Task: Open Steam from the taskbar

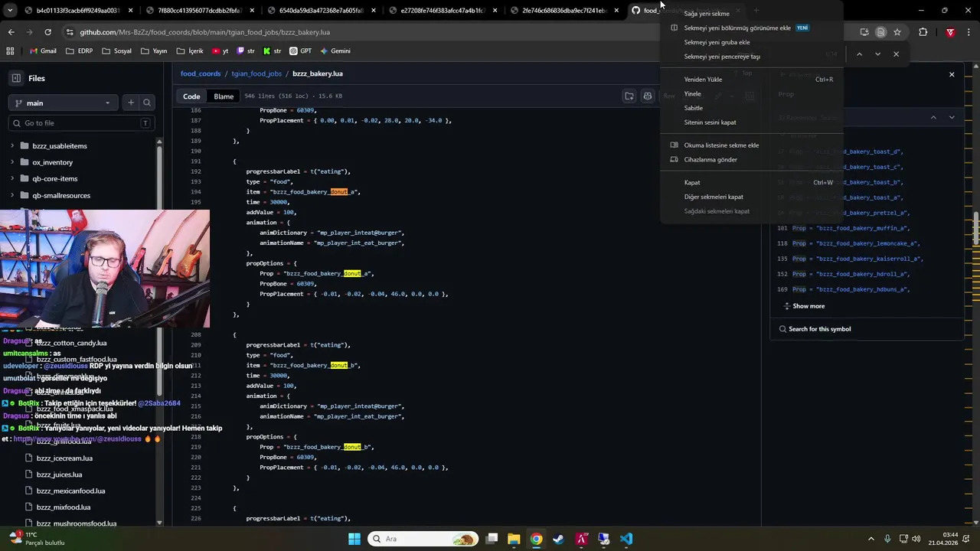Action: point(559,539)
